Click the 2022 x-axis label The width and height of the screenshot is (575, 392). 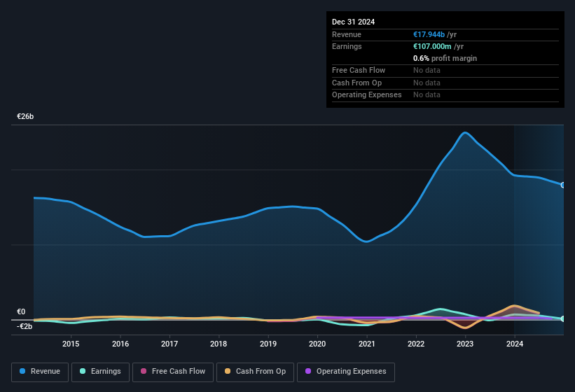point(416,344)
